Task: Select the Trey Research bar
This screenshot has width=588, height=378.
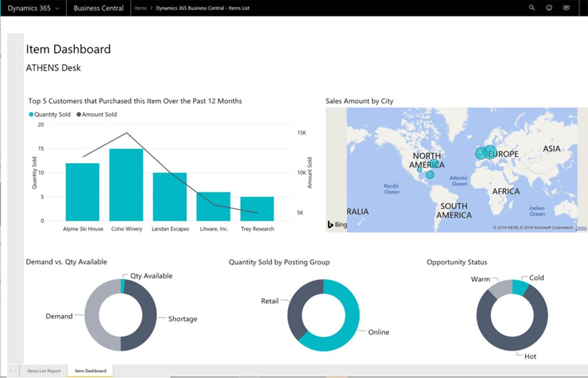Action: 257,209
